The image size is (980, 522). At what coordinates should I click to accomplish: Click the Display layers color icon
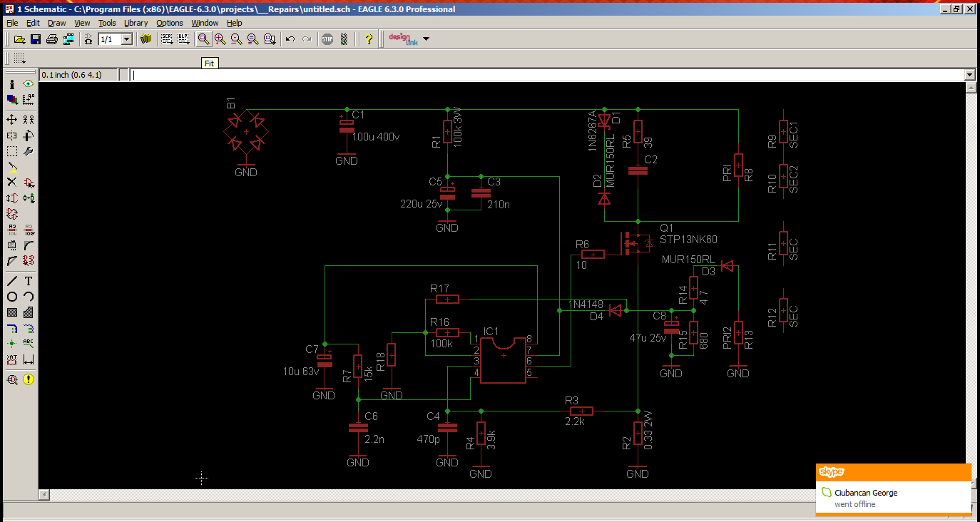point(12,100)
